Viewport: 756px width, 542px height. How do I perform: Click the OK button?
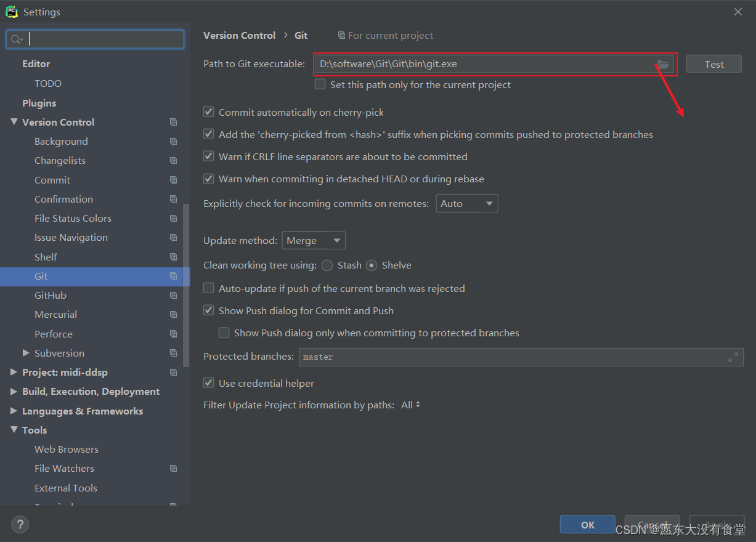pos(588,525)
